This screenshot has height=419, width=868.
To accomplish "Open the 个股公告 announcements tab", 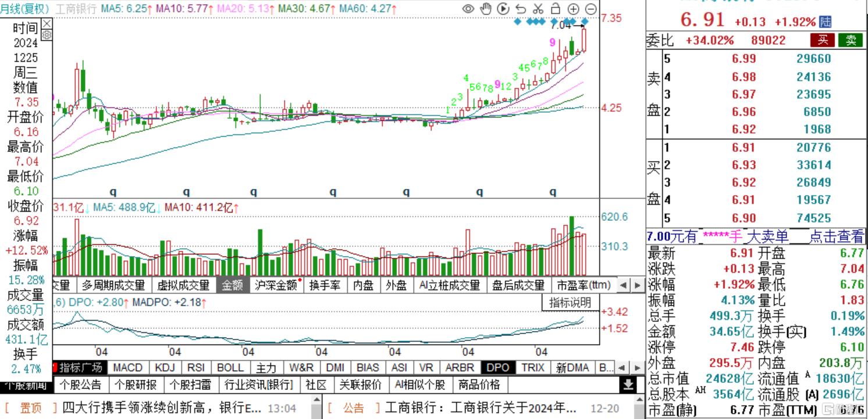I will click(81, 385).
